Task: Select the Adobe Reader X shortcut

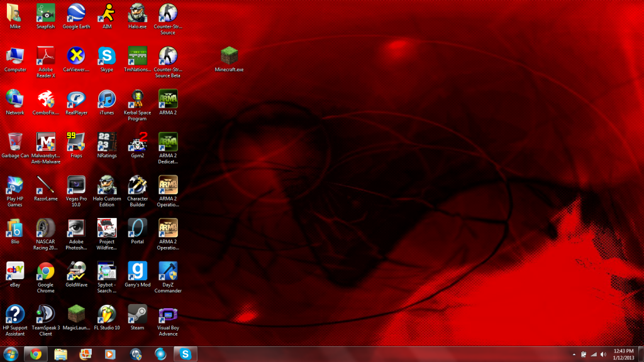Action: pos(45,62)
